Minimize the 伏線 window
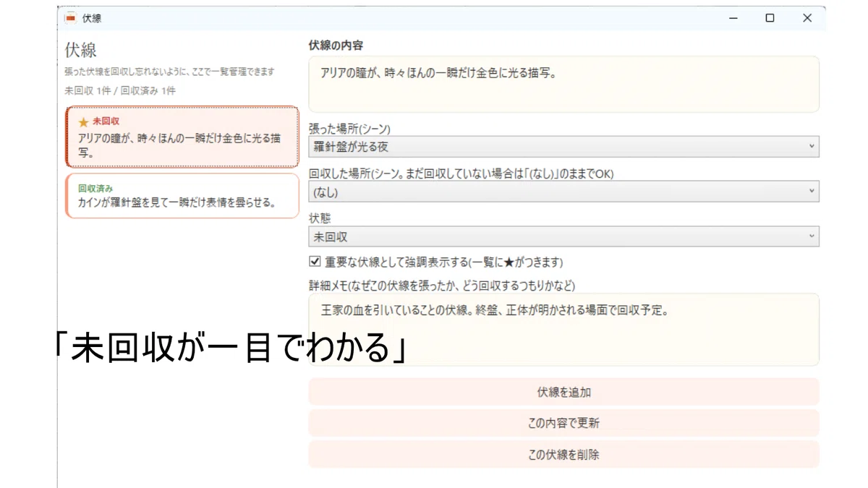Viewport: 868px width, 488px height. [x=733, y=18]
